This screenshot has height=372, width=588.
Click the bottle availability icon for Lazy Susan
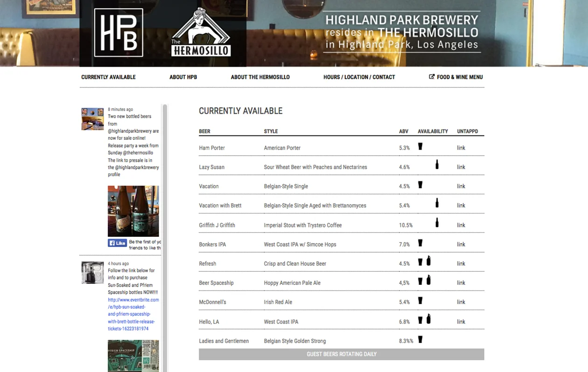pos(437,165)
